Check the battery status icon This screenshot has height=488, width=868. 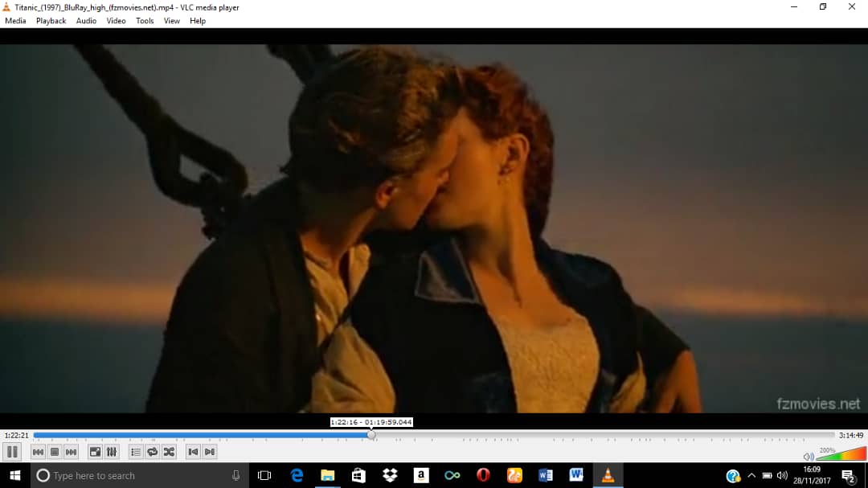[x=767, y=475]
